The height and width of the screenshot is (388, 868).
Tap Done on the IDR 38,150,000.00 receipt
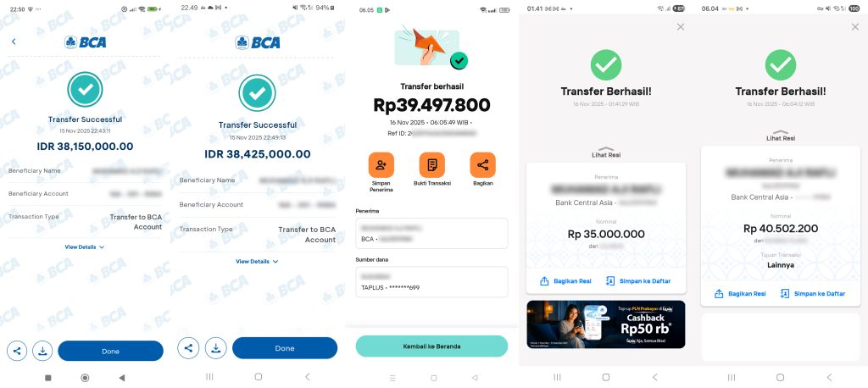[x=111, y=351]
